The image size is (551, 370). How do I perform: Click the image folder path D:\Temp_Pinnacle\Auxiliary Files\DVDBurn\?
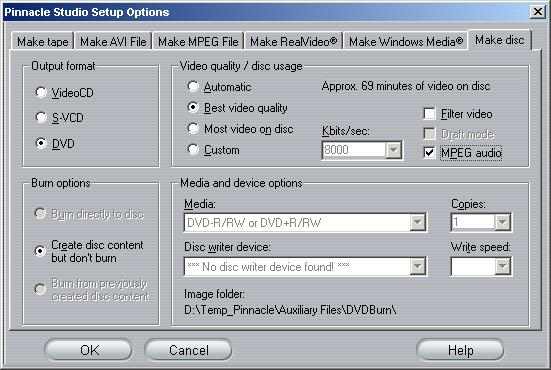[x=290, y=310]
